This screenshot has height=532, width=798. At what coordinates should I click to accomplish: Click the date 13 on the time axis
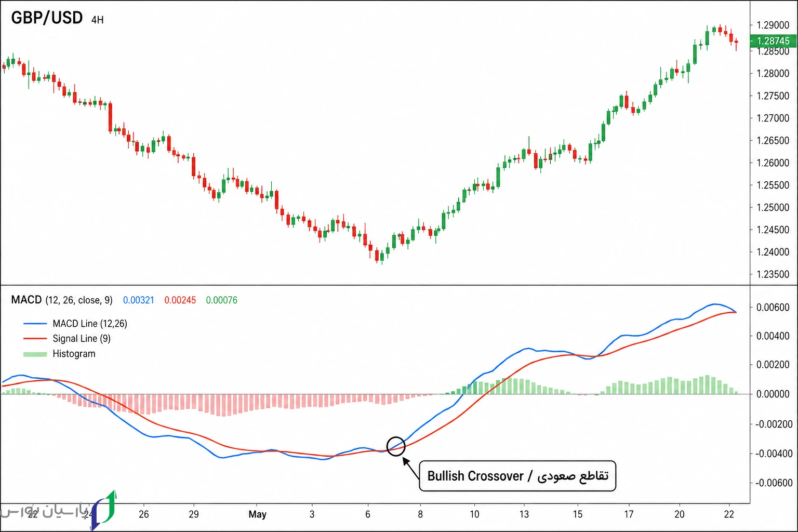click(524, 514)
